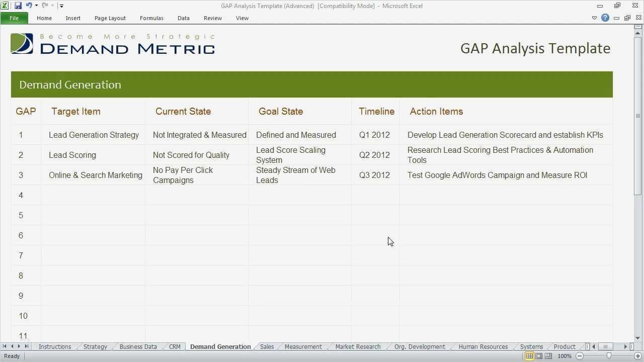This screenshot has width=644, height=362.
Task: Open the File tab
Action: (14, 18)
